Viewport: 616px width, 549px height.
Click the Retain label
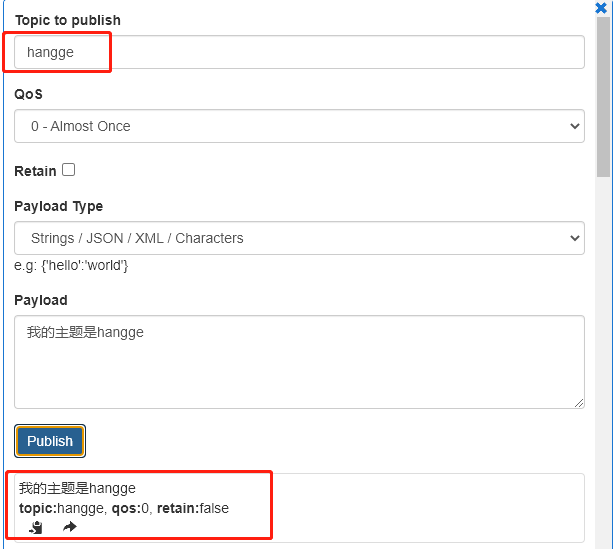tap(35, 171)
